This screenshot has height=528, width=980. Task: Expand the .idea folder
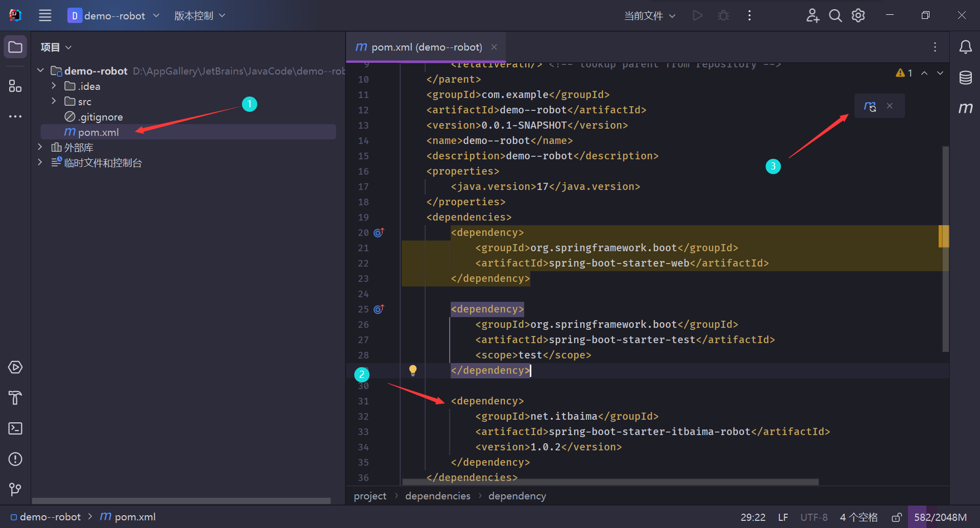click(x=54, y=86)
